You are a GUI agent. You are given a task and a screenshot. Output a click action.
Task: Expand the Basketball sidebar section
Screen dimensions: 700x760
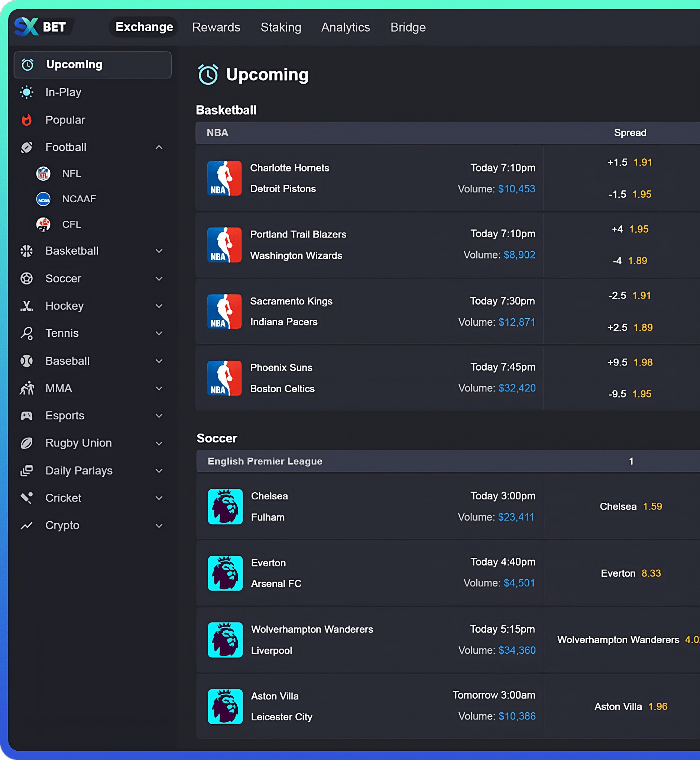[159, 251]
